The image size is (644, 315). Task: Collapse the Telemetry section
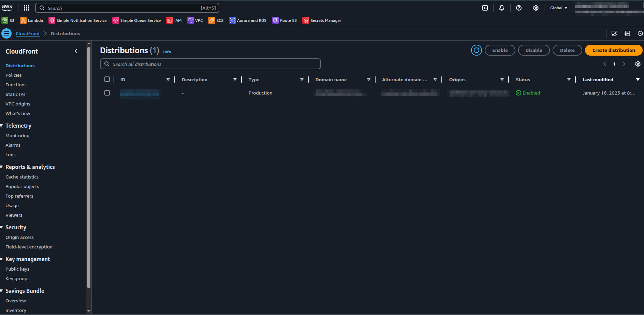pyautogui.click(x=2, y=126)
